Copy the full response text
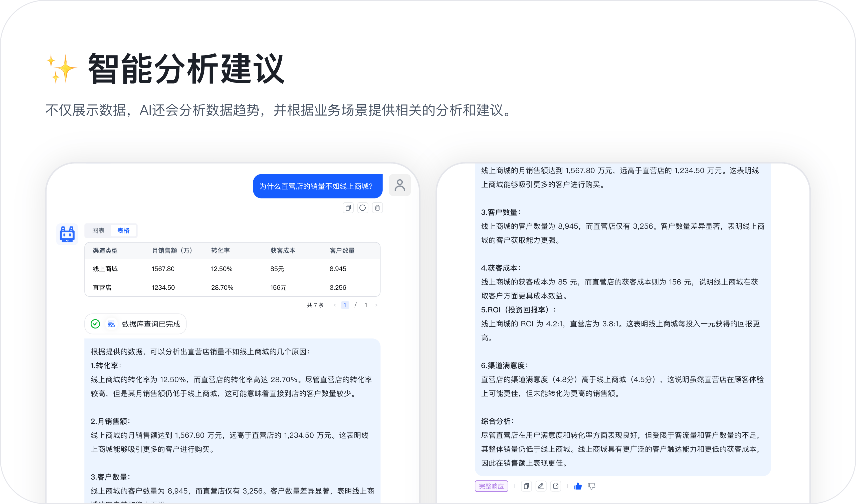Screen dimensions: 856x504 pyautogui.click(x=526, y=486)
